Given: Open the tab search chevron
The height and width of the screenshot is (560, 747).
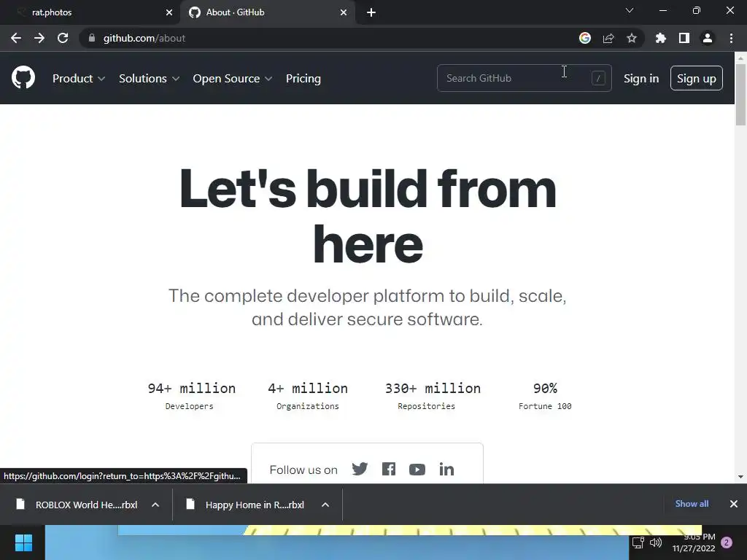Looking at the screenshot, I should tap(630, 10).
